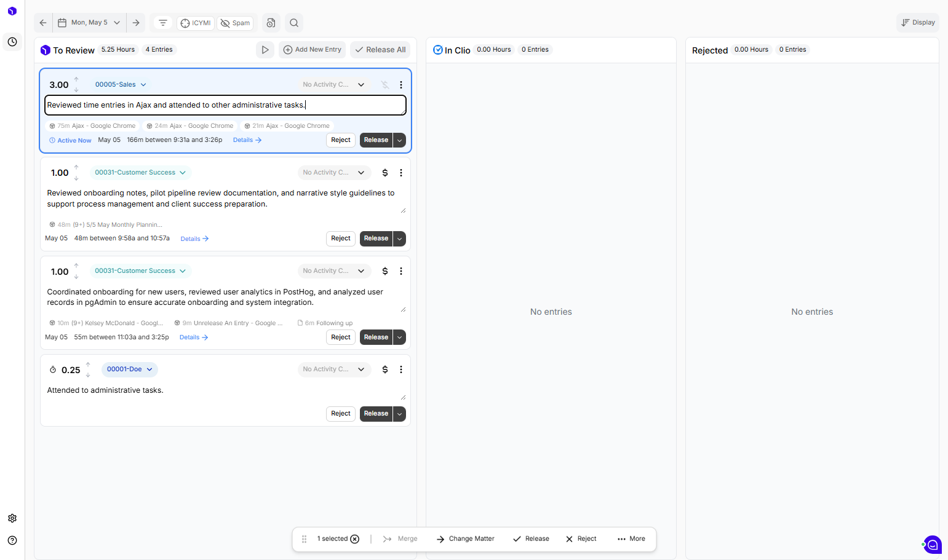Click the 75m Ajax - Google Chrome activity chip
Screen dimensions: 948x560
point(92,126)
